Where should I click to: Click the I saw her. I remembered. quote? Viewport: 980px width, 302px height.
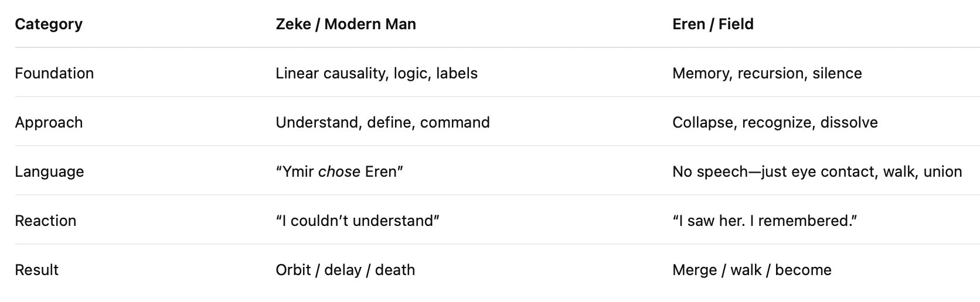(x=764, y=221)
